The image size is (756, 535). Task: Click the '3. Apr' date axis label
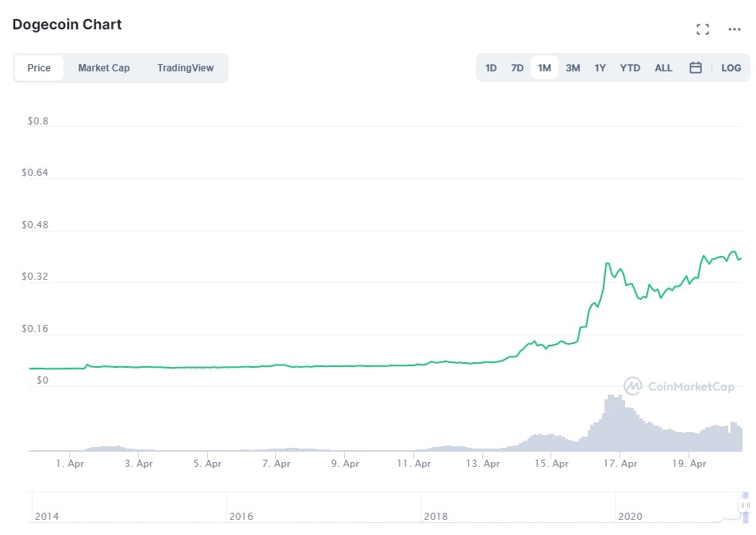(x=139, y=463)
